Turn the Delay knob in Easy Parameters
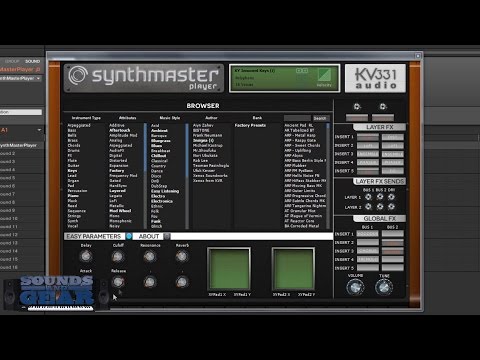The width and height of the screenshot is (480, 360). (86, 256)
